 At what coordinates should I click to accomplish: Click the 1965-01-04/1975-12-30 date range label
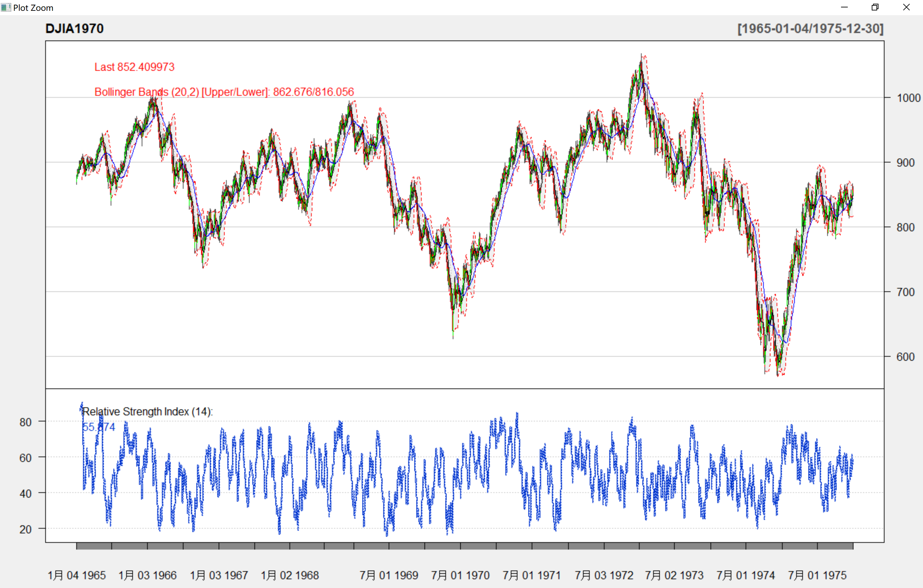click(810, 29)
